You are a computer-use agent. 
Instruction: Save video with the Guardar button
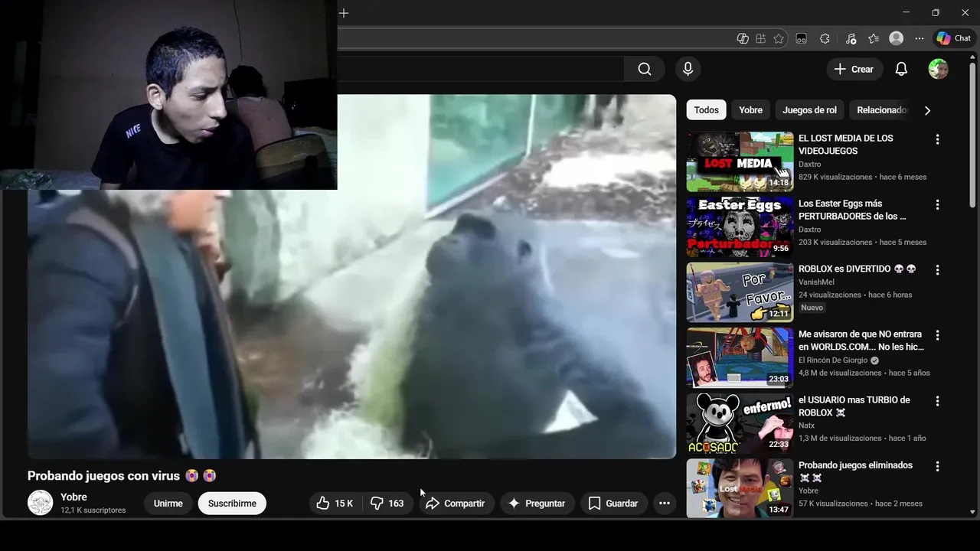click(613, 503)
